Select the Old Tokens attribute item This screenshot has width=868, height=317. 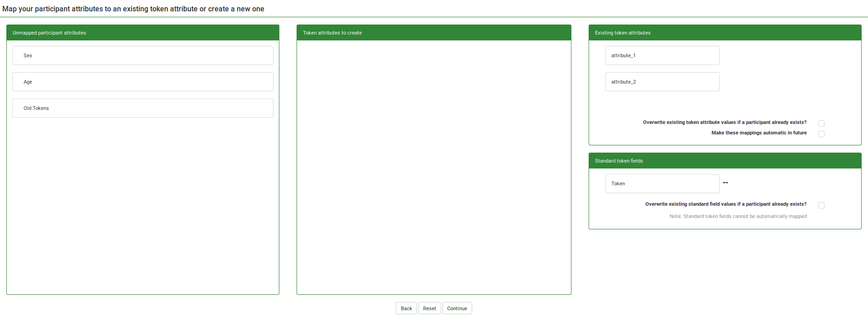tap(142, 108)
